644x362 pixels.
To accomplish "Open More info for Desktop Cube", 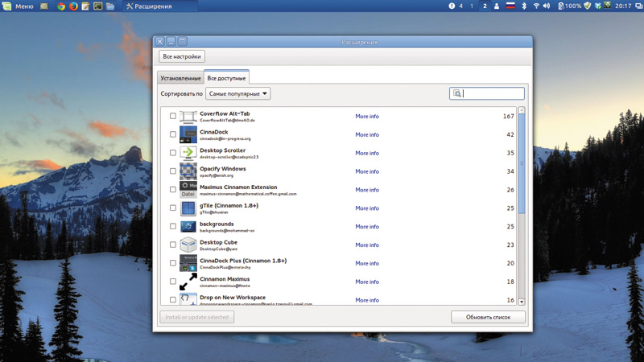I will [367, 245].
